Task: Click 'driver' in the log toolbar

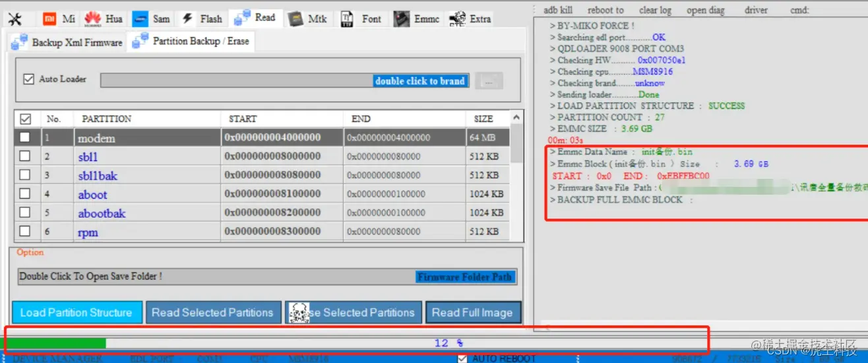Action: pyautogui.click(x=756, y=10)
